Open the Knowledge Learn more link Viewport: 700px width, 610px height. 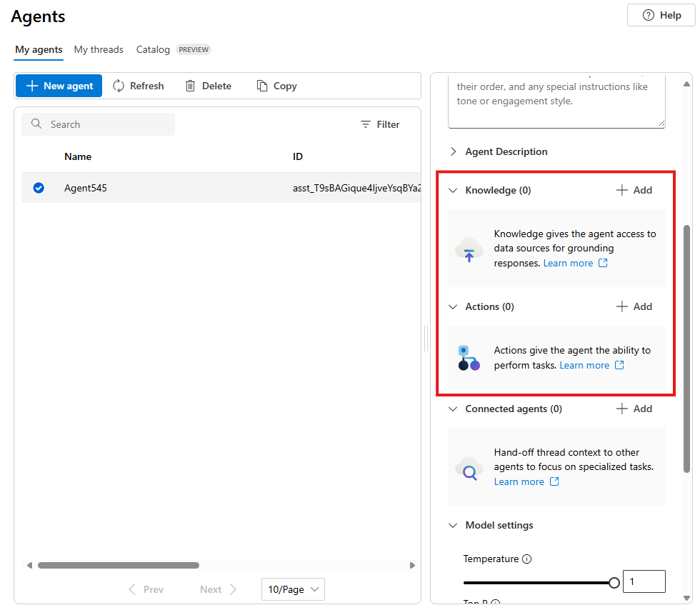569,263
